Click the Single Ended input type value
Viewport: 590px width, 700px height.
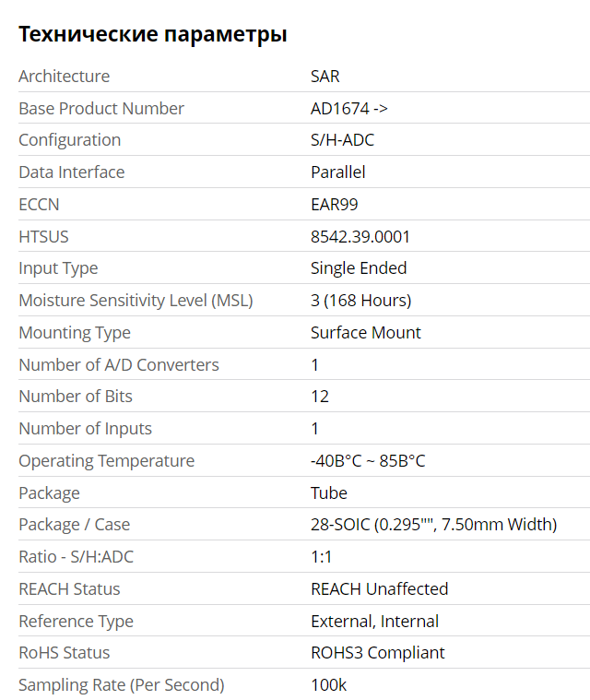[358, 268]
